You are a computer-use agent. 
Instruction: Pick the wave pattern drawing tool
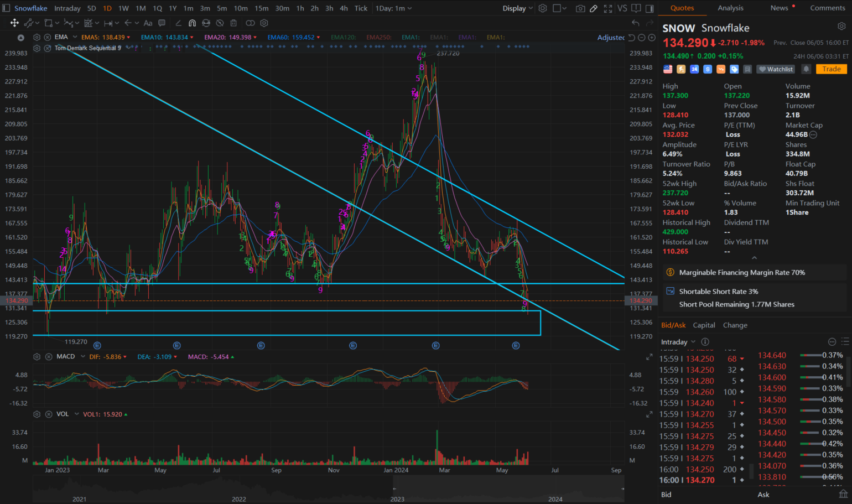pyautogui.click(x=69, y=23)
